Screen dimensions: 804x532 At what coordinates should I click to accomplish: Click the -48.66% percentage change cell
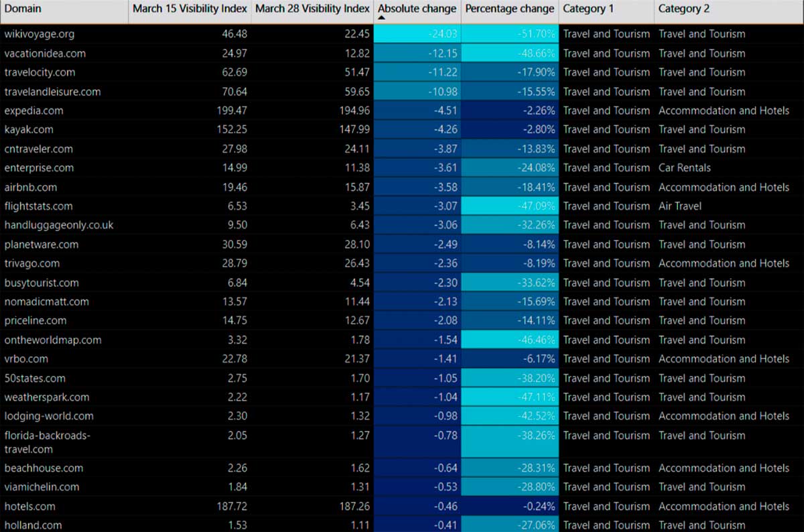pos(510,54)
